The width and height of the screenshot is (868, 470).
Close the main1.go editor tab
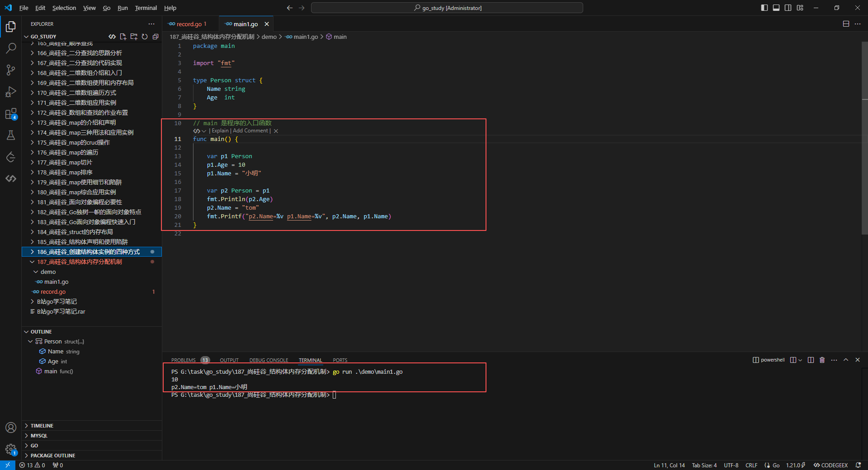pos(267,24)
